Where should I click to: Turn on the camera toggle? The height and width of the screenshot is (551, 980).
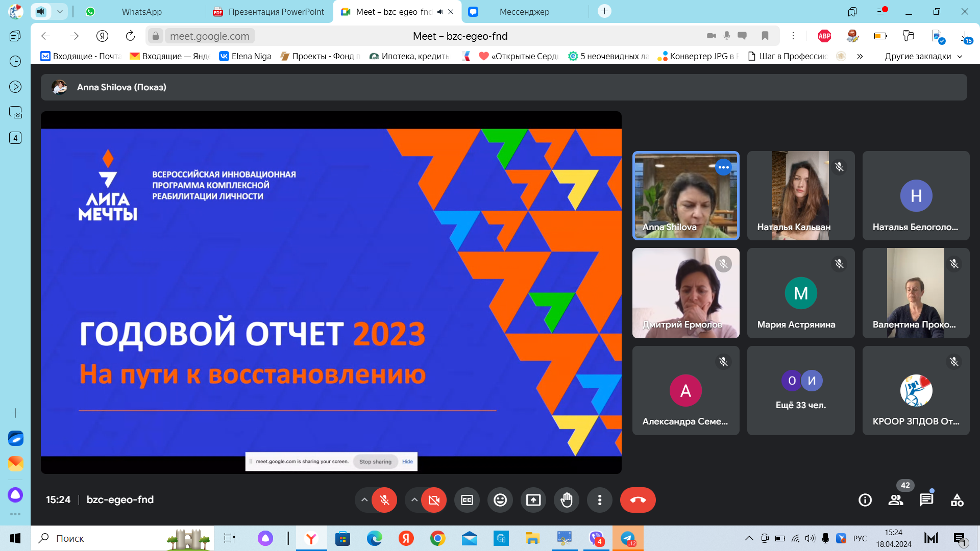(434, 500)
